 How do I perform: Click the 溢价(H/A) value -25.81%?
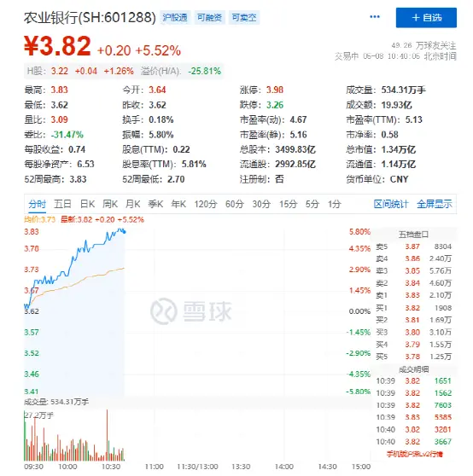pos(204,71)
